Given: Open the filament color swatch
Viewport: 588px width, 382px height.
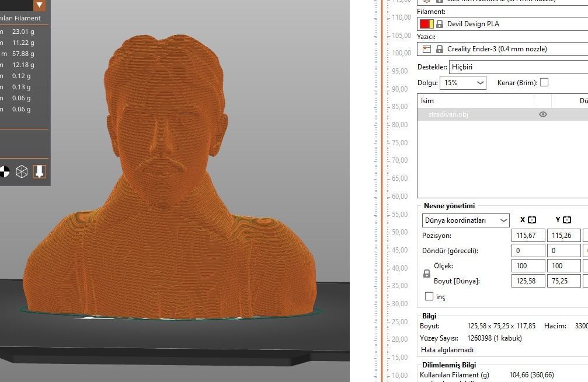Looking at the screenshot, I should click(x=427, y=24).
